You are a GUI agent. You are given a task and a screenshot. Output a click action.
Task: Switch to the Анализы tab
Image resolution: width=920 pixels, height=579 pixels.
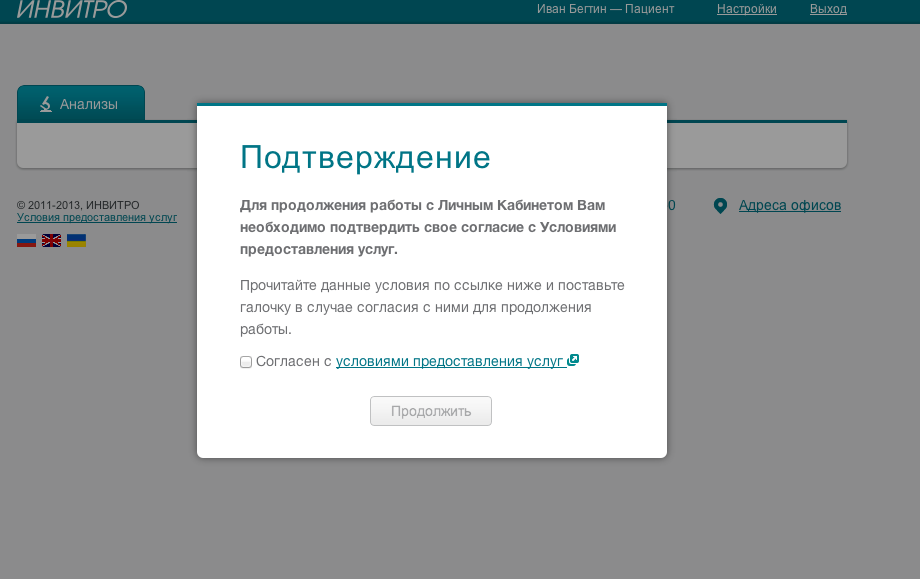91,103
